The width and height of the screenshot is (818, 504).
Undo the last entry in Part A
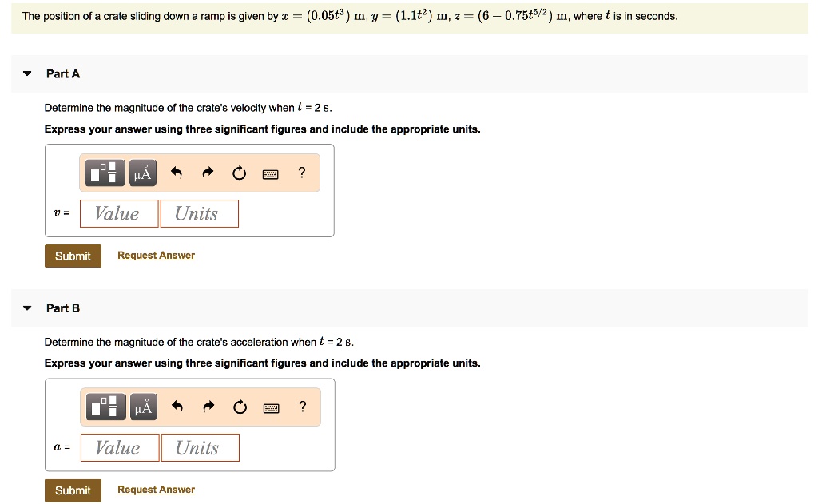pyautogui.click(x=177, y=173)
